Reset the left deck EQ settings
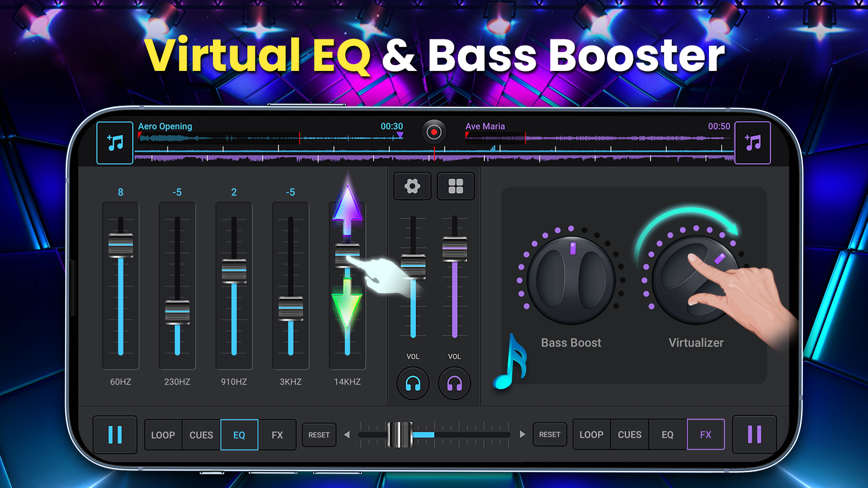 pos(319,435)
